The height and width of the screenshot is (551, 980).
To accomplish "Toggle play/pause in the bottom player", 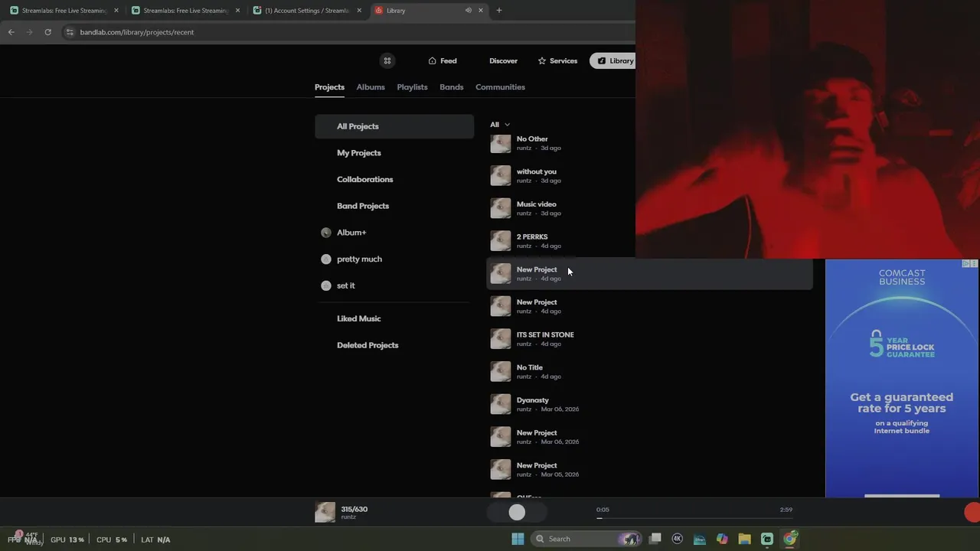I will [517, 513].
